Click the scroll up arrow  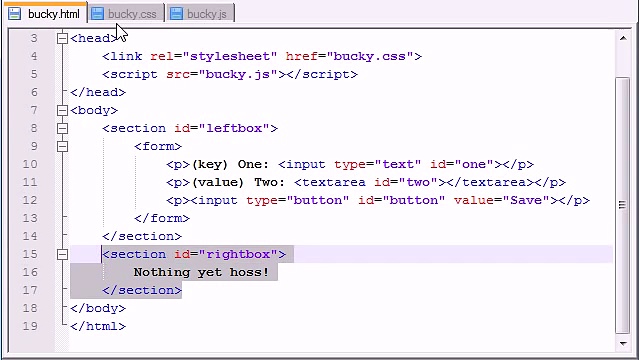[623, 38]
